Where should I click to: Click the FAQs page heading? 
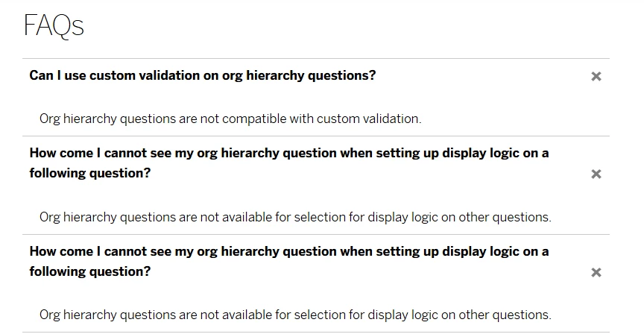click(x=54, y=26)
